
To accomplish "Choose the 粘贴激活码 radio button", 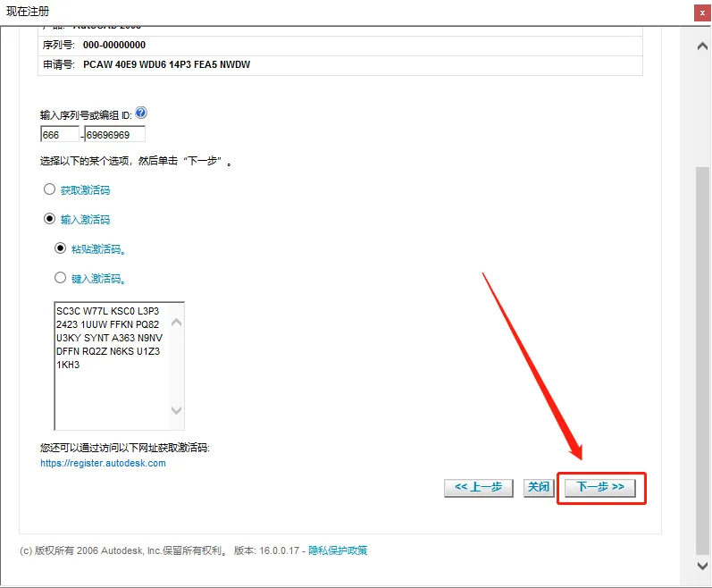I will (61, 248).
